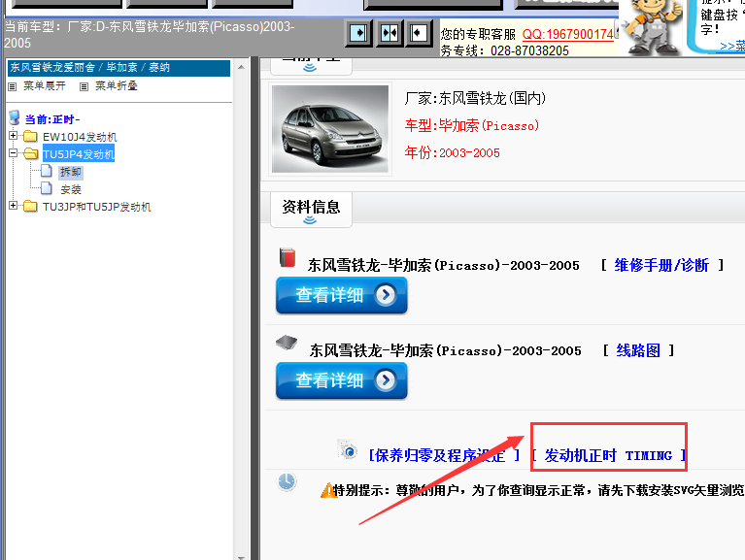The height and width of the screenshot is (560, 745).
Task: Click the EW10J4发动机 folder icon
Action: [30, 137]
